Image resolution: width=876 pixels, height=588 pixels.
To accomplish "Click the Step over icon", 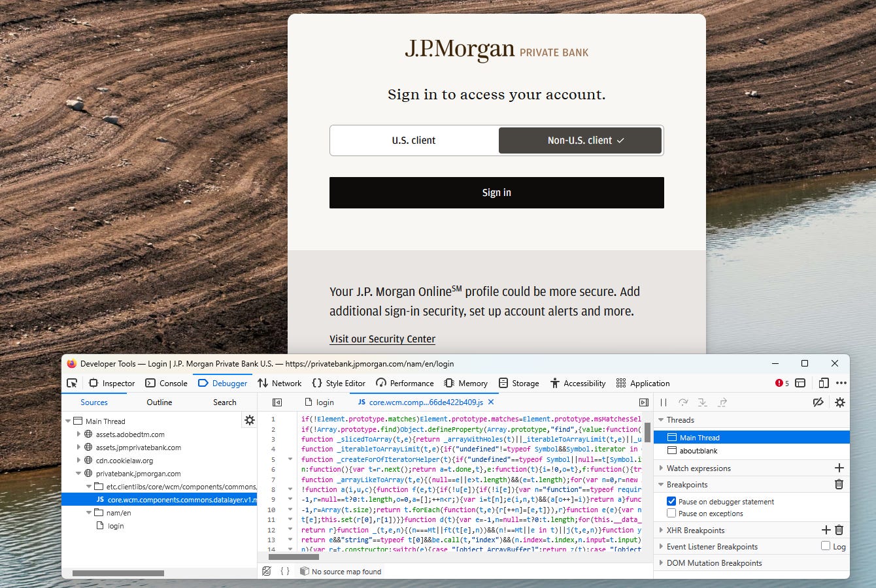I will pos(683,402).
